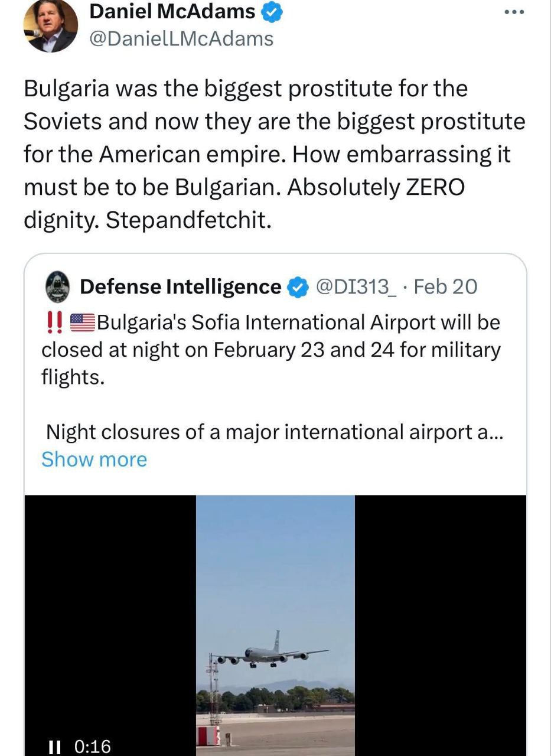Click the blue verified badge beside Daniel McAdams
This screenshot has width=551, height=756.
click(272, 11)
